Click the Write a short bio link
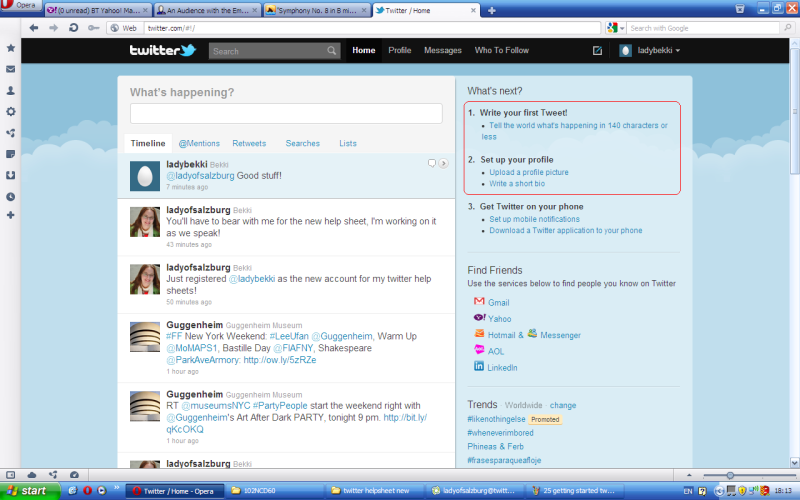800x500 pixels. pyautogui.click(x=517, y=183)
